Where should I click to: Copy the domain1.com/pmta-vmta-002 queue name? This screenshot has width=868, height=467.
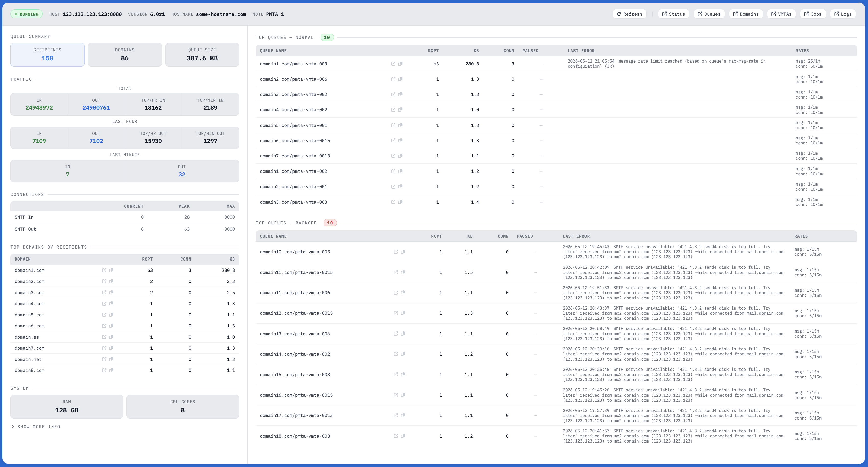point(400,171)
